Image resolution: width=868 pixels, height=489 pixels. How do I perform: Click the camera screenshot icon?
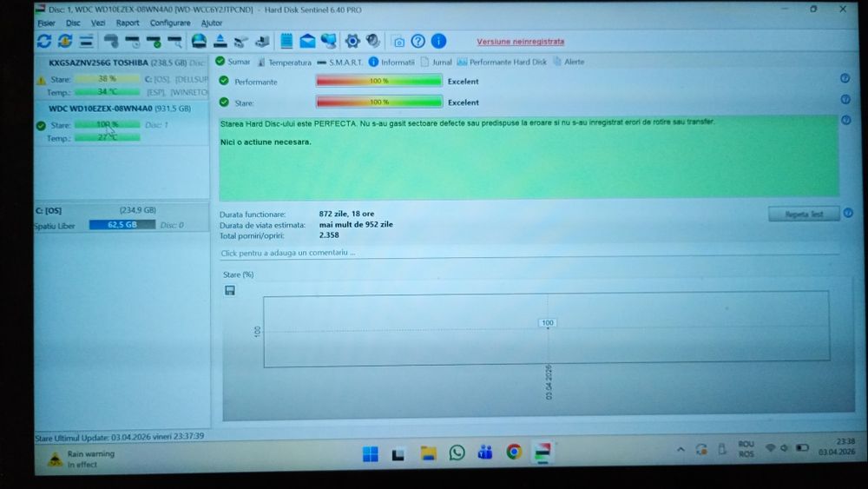coord(398,42)
